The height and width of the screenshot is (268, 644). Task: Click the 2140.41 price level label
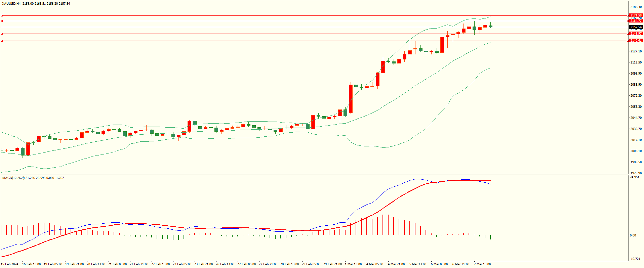tap(636, 41)
